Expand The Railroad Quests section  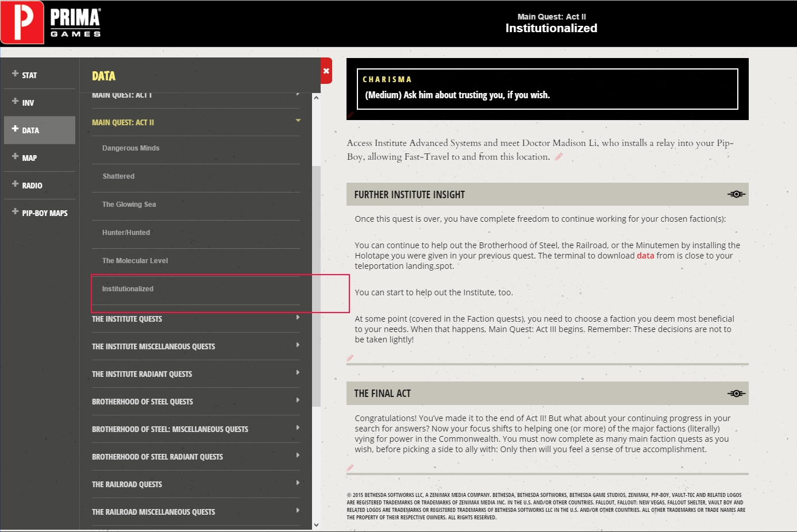pyautogui.click(x=196, y=484)
